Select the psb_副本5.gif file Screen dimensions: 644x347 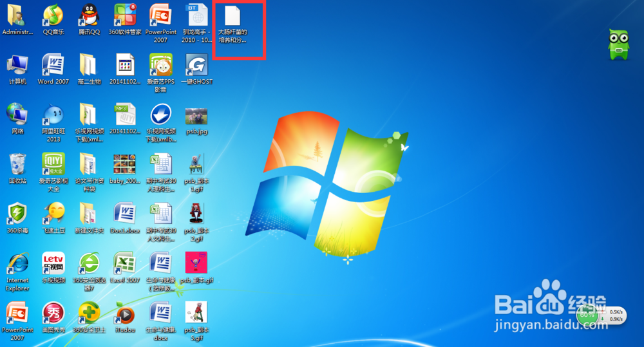click(x=196, y=313)
